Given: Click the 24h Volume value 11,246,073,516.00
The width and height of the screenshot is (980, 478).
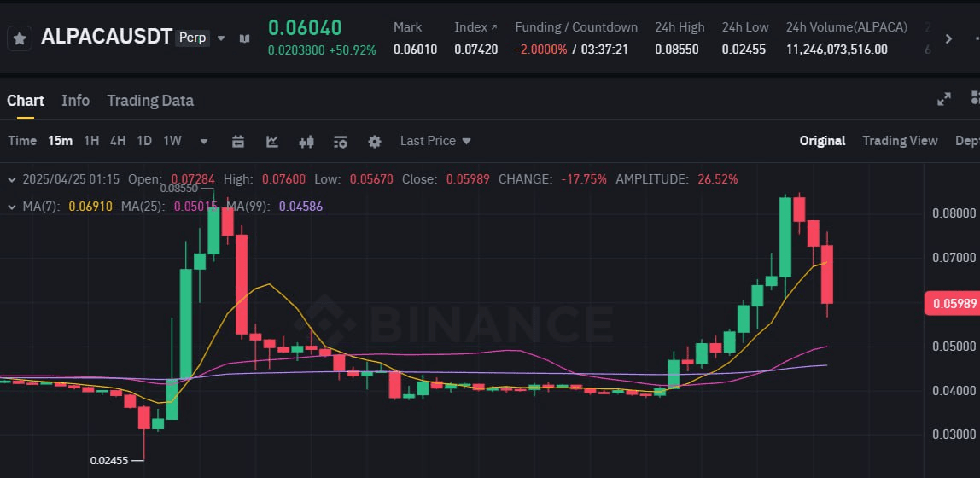Looking at the screenshot, I should 837,50.
